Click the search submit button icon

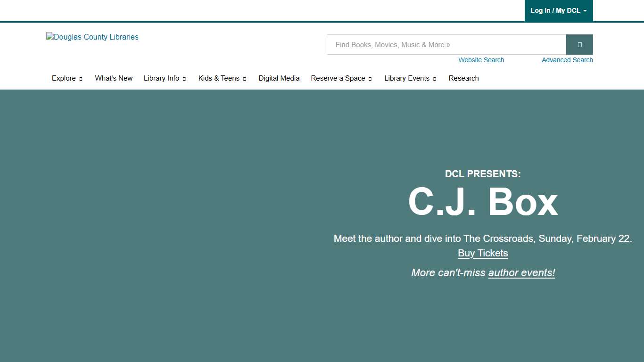[579, 45]
